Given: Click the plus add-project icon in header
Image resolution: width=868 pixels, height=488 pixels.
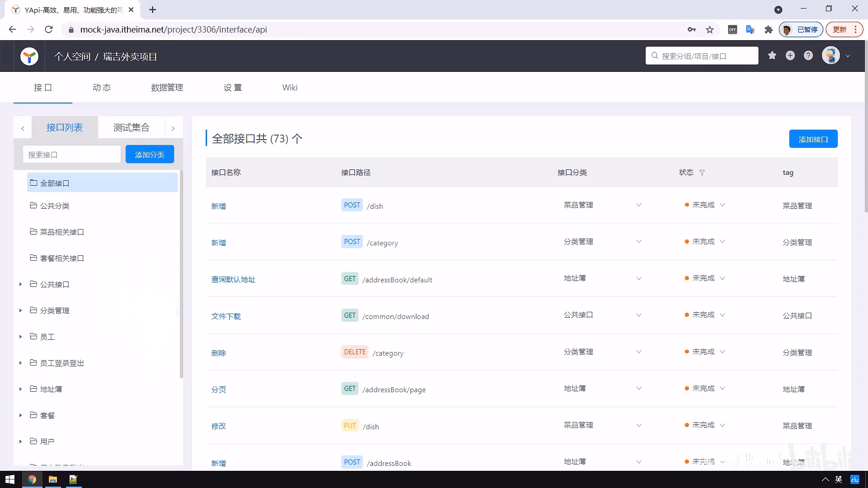Looking at the screenshot, I should click(x=790, y=56).
